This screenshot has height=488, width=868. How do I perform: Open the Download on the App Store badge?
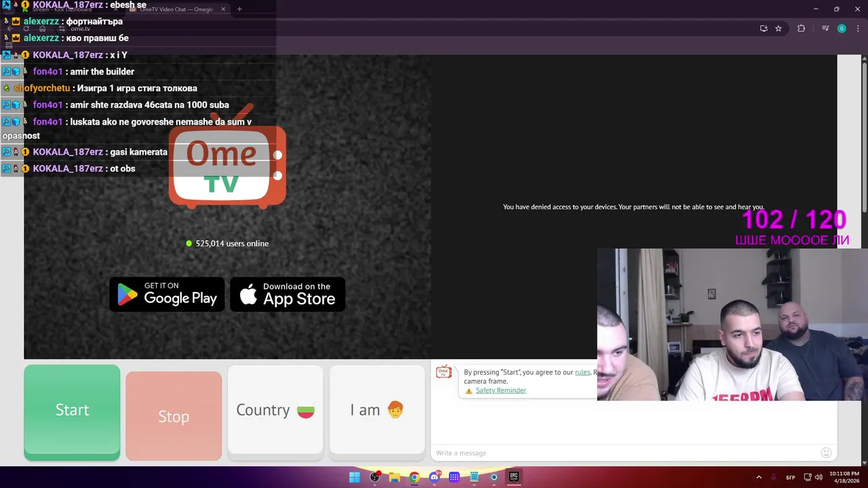click(288, 294)
